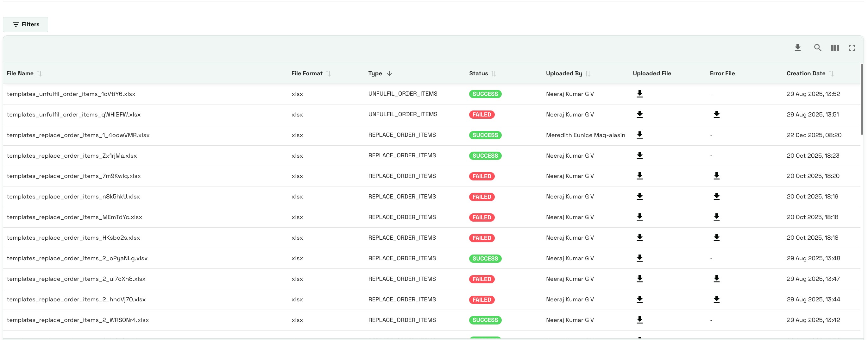Viewport: 868px width, 340px height.
Task: Select file name templates_replace_order_items_n8k5hkU.xlsx
Action: point(73,197)
